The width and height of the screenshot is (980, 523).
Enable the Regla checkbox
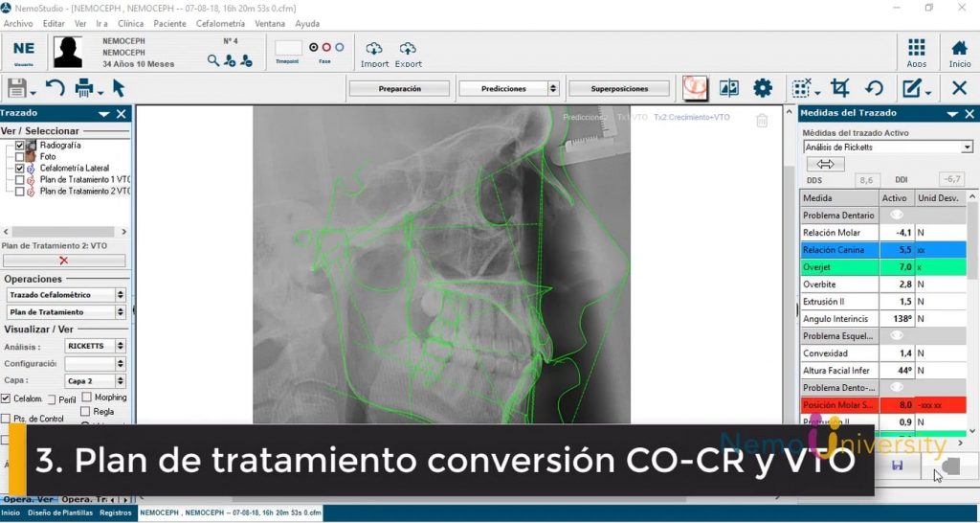click(x=85, y=411)
